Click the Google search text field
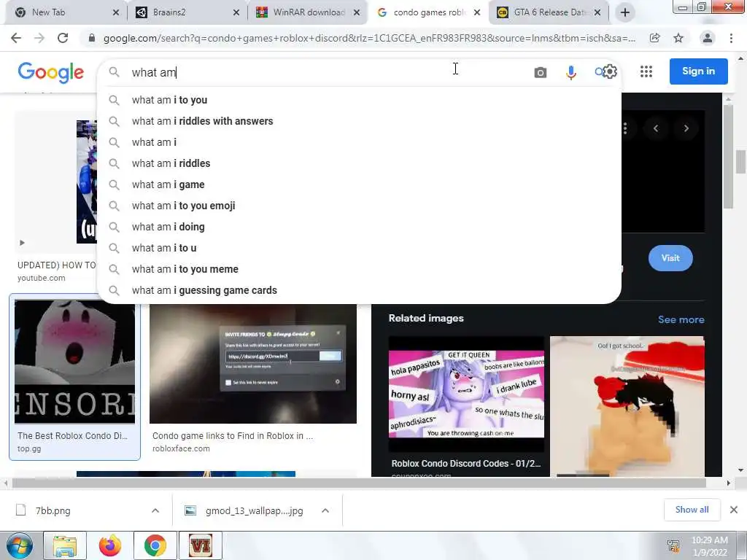747x560 pixels. pyautogui.click(x=329, y=72)
